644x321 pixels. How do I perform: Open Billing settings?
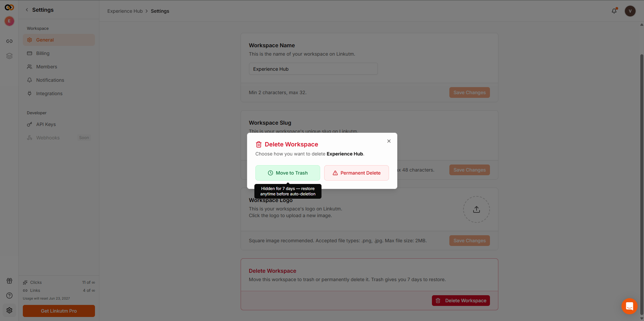(59, 53)
